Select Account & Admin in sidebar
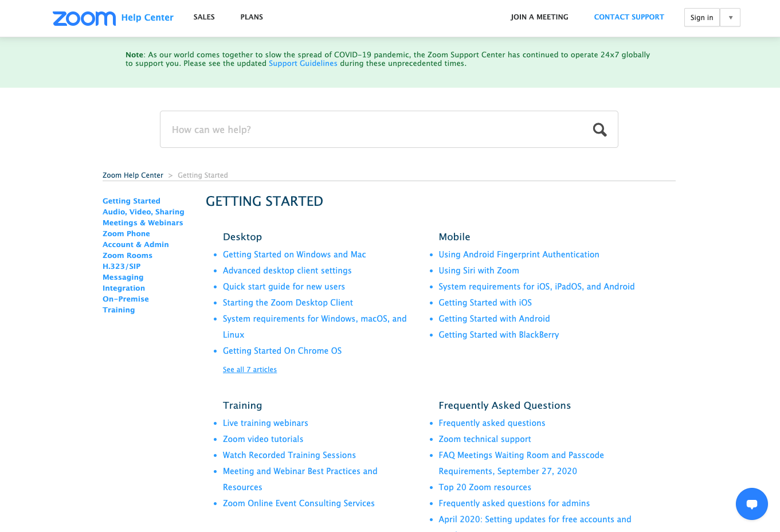This screenshot has width=780, height=532. tap(136, 245)
